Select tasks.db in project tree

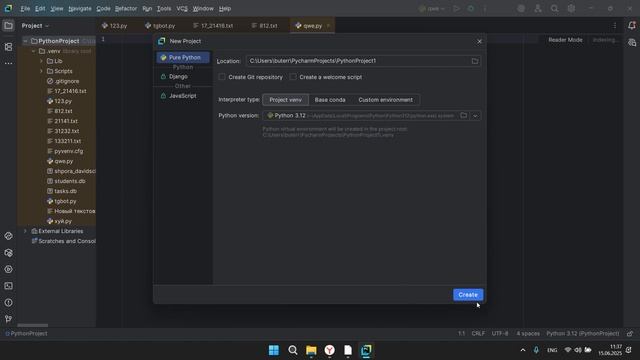click(x=65, y=191)
